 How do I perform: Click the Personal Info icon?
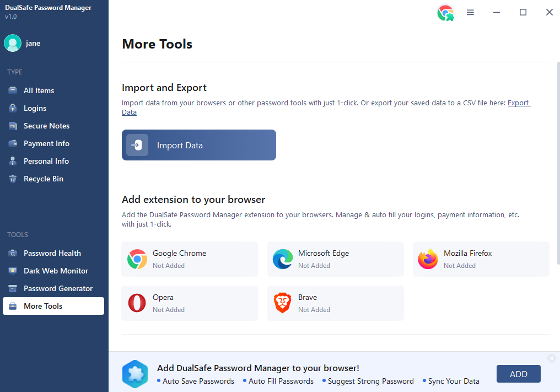(x=12, y=161)
